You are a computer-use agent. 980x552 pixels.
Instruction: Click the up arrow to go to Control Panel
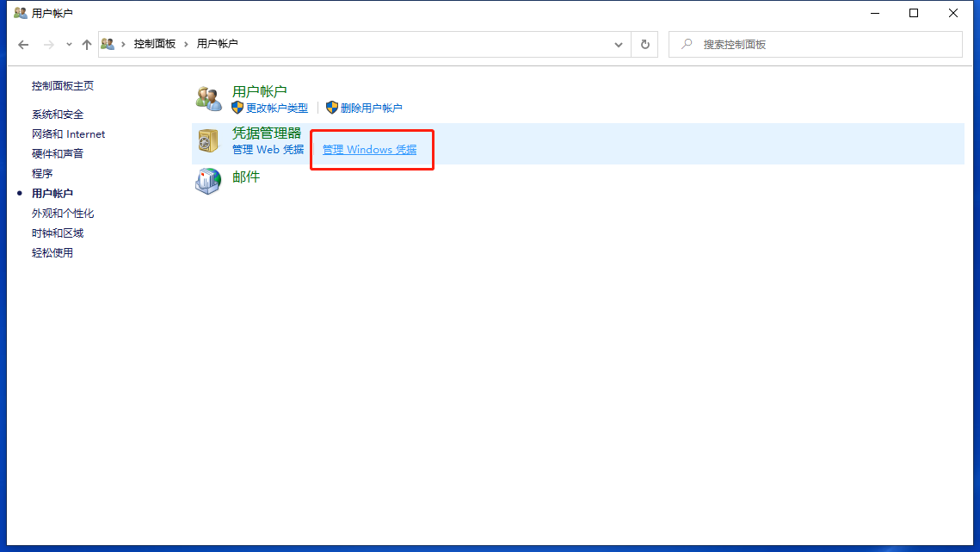tap(86, 44)
